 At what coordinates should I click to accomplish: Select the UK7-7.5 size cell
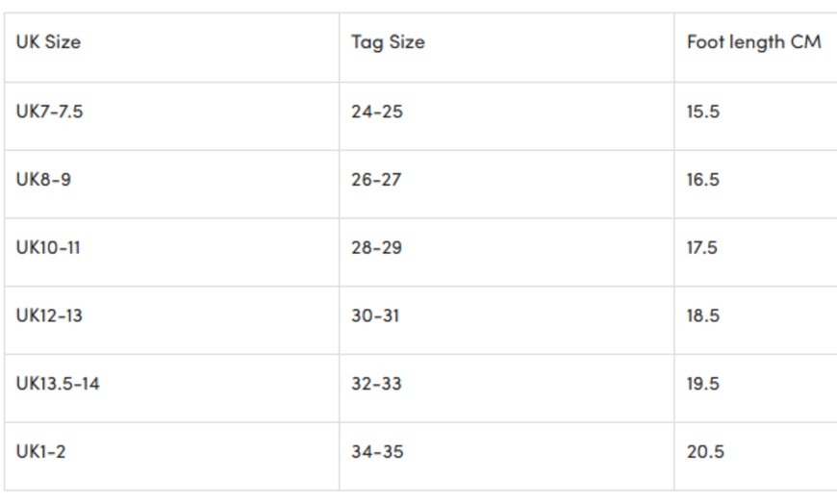coord(49,112)
